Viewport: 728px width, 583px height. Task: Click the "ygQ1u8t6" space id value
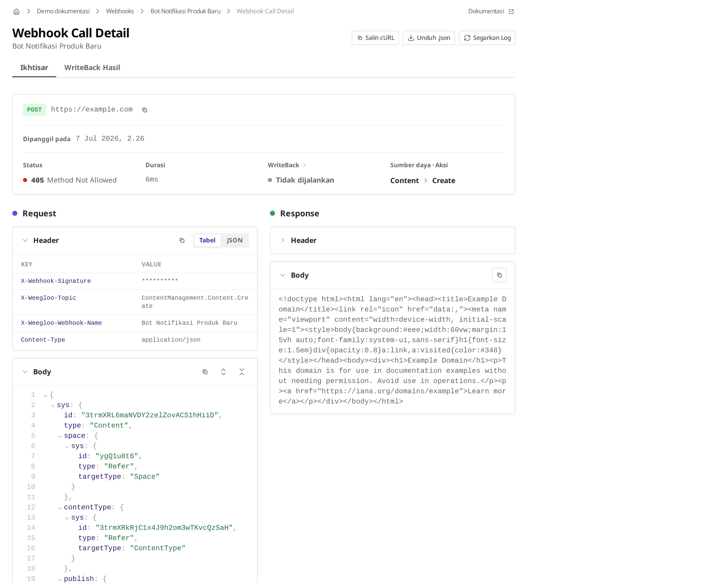tap(117, 456)
